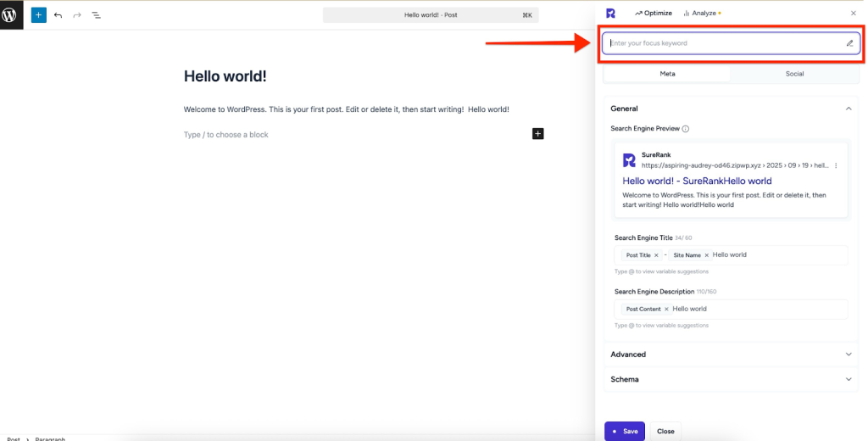Image resolution: width=868 pixels, height=441 pixels.
Task: Expand the Schema section
Action: (x=849, y=379)
